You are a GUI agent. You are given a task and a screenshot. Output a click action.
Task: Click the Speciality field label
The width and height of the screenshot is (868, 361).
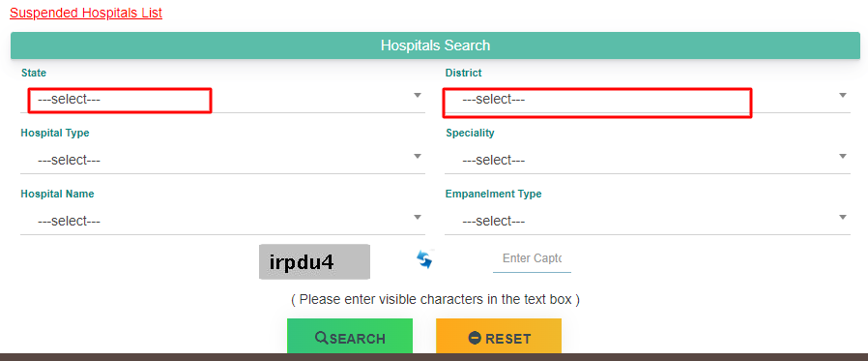pyautogui.click(x=470, y=134)
